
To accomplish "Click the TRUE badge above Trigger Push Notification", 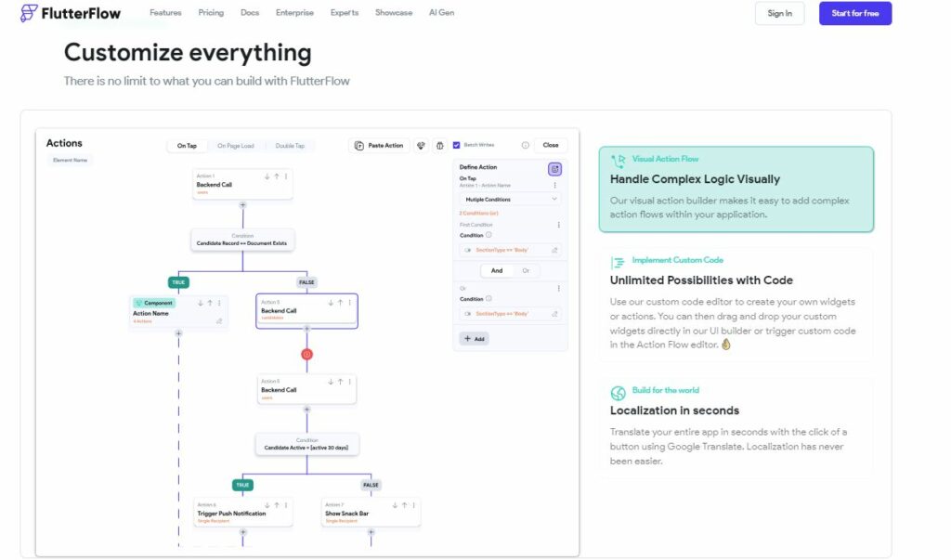I will (x=242, y=485).
